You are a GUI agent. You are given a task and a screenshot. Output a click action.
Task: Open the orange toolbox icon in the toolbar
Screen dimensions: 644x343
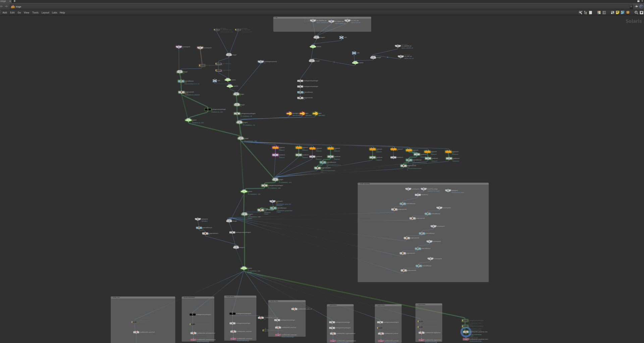pos(628,12)
